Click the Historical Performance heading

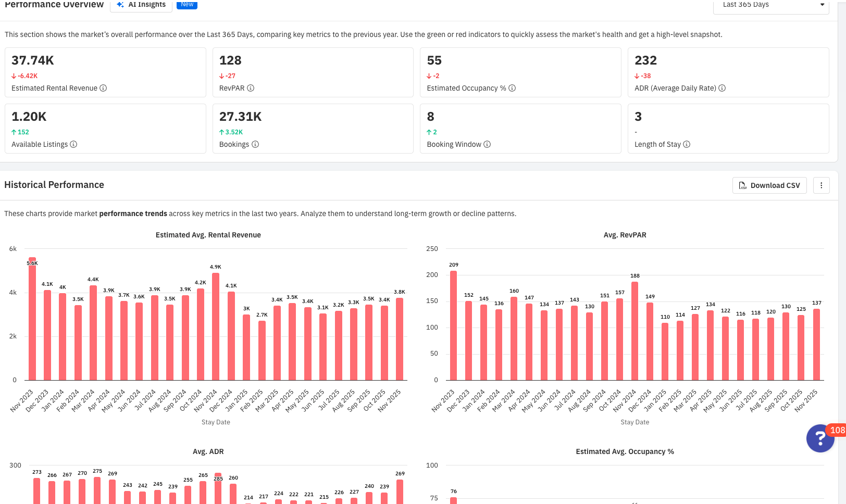(x=54, y=185)
